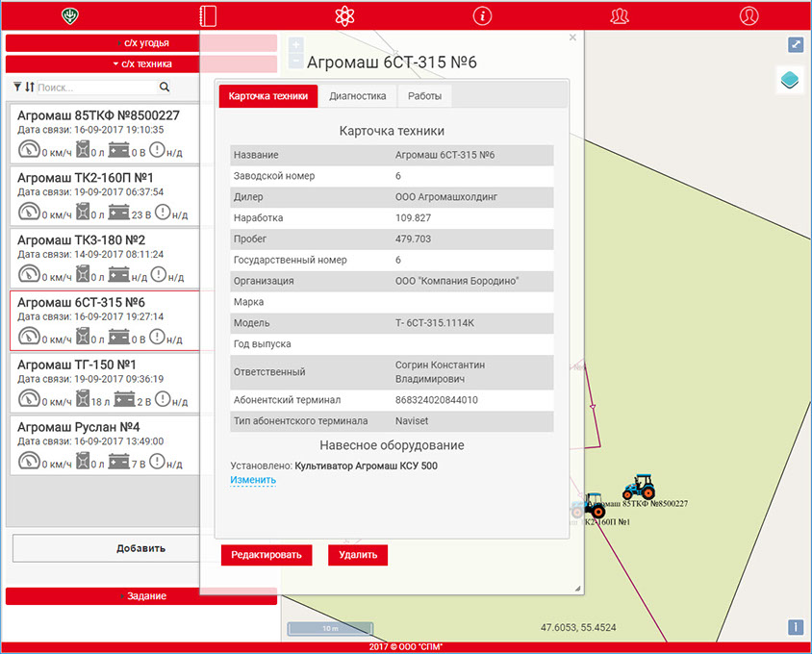Screen dimensions: 812x654
Task: Expand the Задание section
Action: pyautogui.click(x=141, y=596)
